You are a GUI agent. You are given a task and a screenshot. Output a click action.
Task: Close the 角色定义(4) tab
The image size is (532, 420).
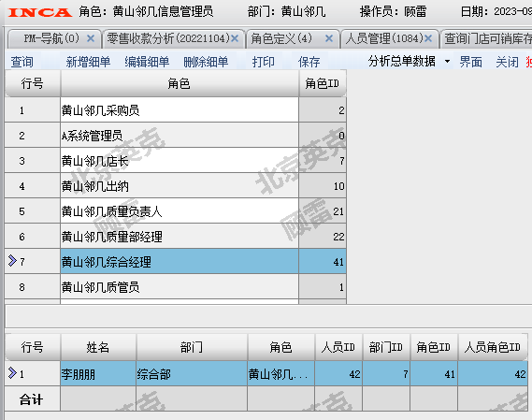329,38
